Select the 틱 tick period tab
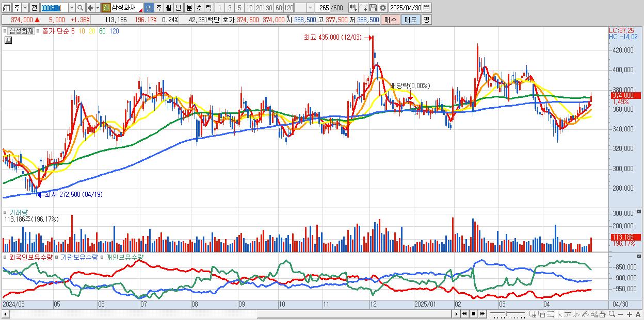Viewport: 644px width, 320px height. (x=208, y=8)
